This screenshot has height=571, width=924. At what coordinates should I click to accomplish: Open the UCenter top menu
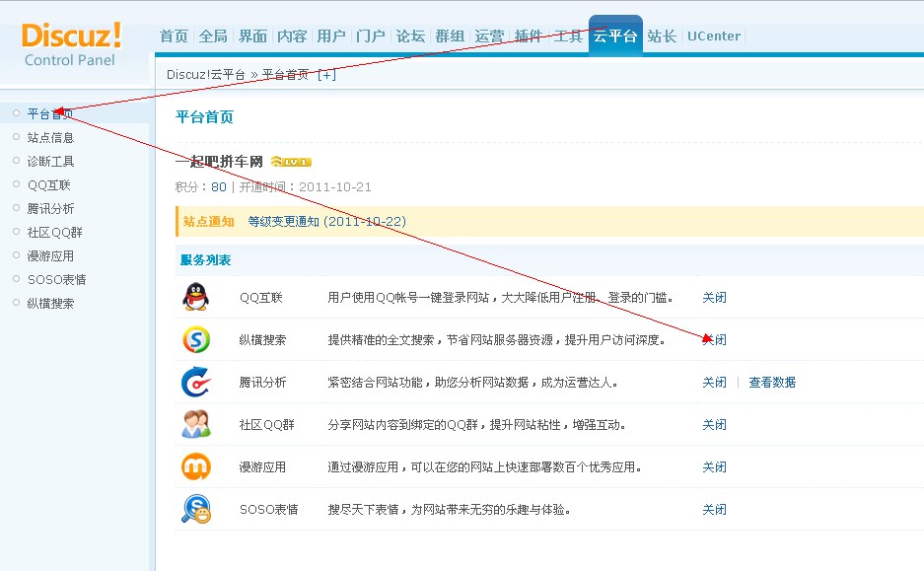point(714,36)
